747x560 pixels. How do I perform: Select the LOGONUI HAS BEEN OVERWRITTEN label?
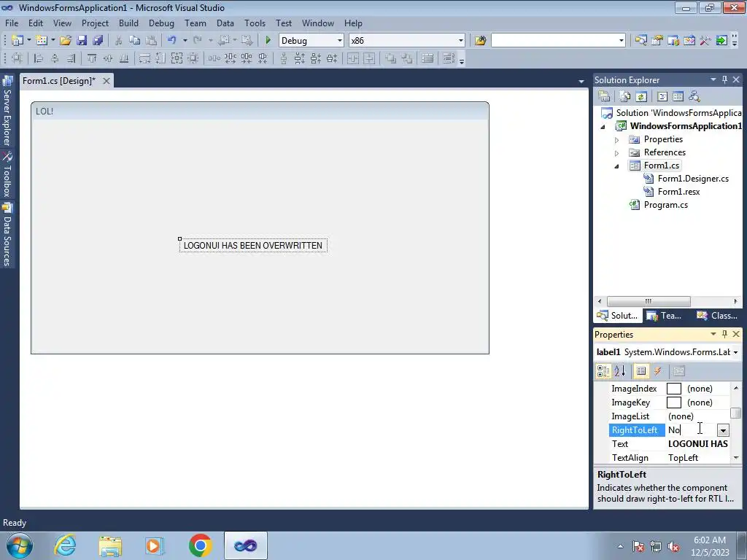(253, 245)
